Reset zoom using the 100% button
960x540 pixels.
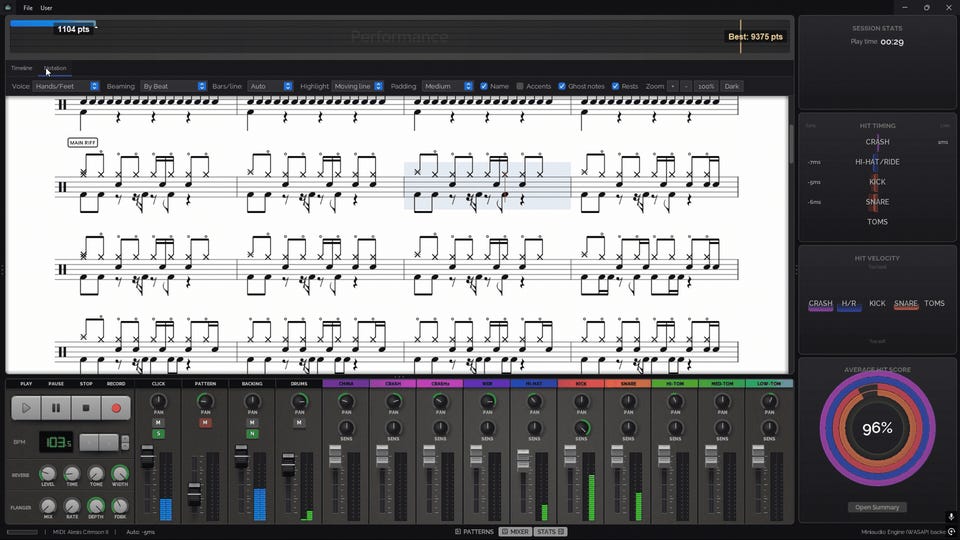(706, 86)
